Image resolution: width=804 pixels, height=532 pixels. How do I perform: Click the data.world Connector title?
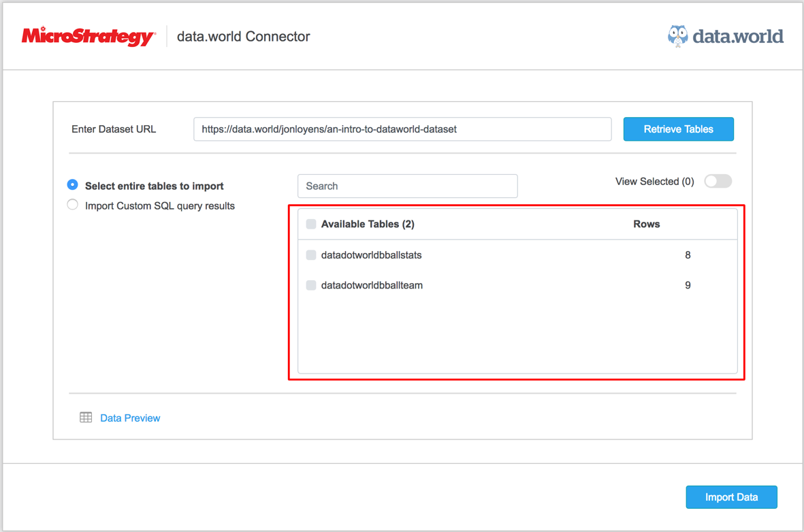coord(243,37)
